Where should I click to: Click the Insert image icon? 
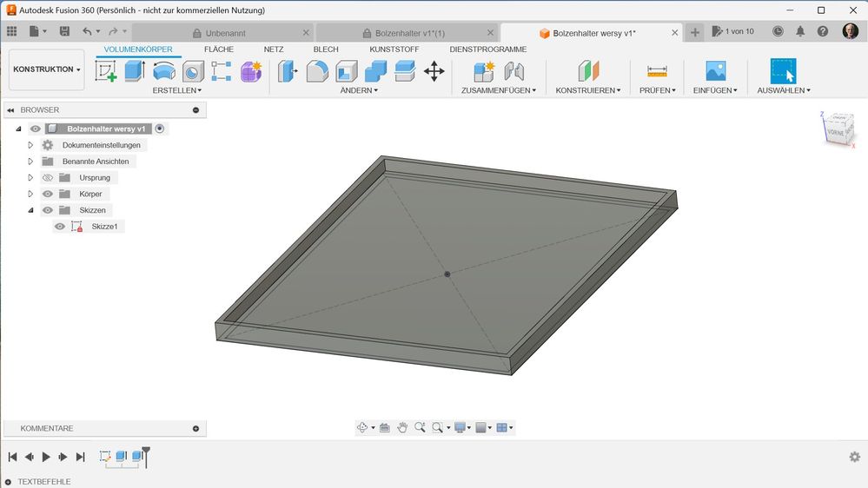point(716,71)
